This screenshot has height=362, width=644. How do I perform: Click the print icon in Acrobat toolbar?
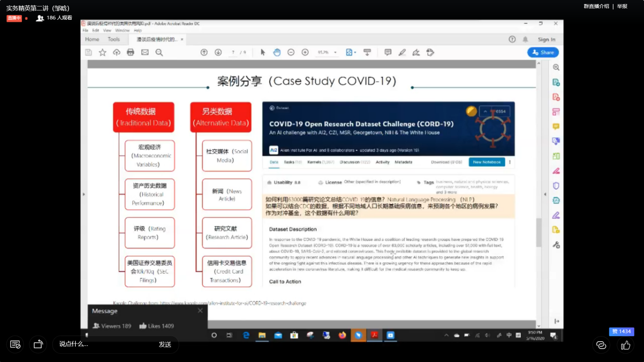(131, 52)
